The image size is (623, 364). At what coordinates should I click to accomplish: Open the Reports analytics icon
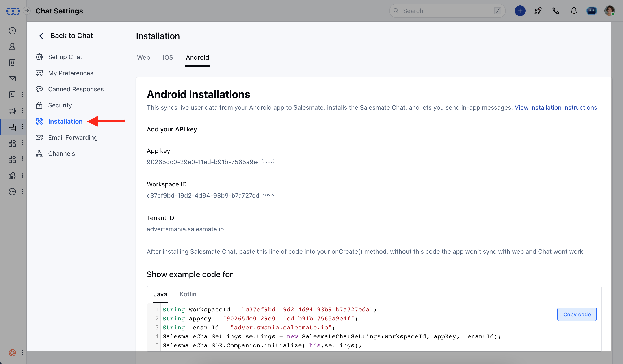click(x=12, y=175)
